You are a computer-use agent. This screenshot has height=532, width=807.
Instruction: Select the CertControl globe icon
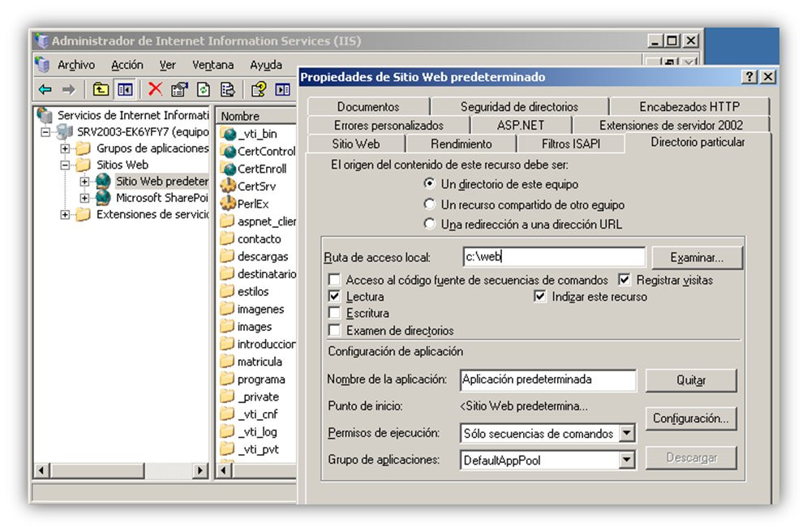pos(229,152)
